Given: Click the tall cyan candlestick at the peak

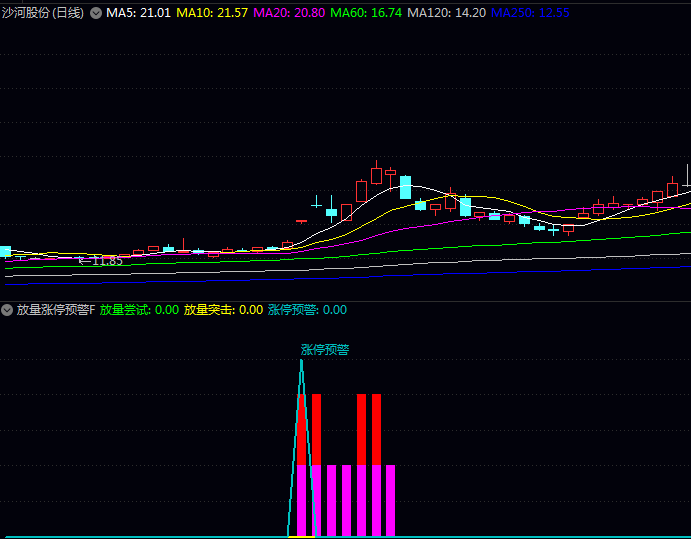Looking at the screenshot, I should (x=405, y=187).
